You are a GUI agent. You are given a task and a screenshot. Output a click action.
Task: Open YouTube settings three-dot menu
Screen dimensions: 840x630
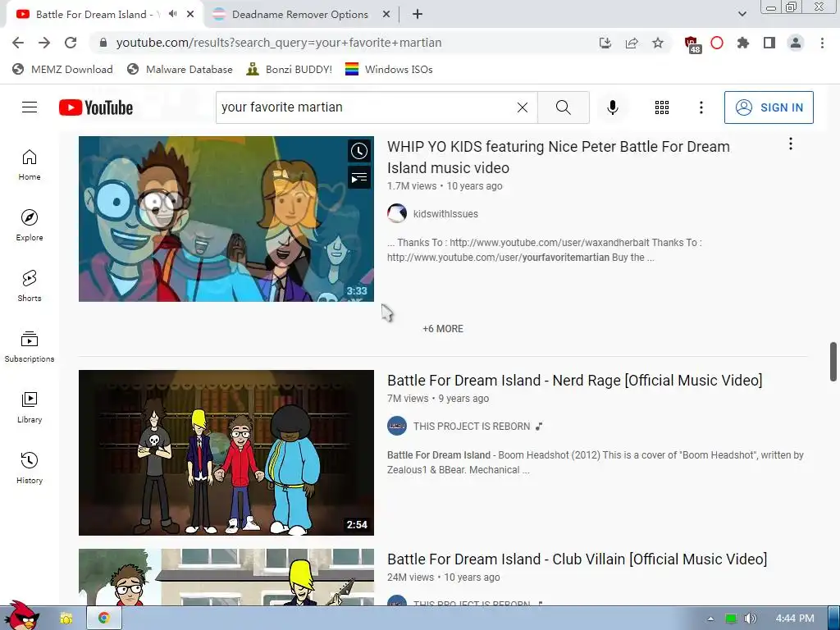pos(701,107)
